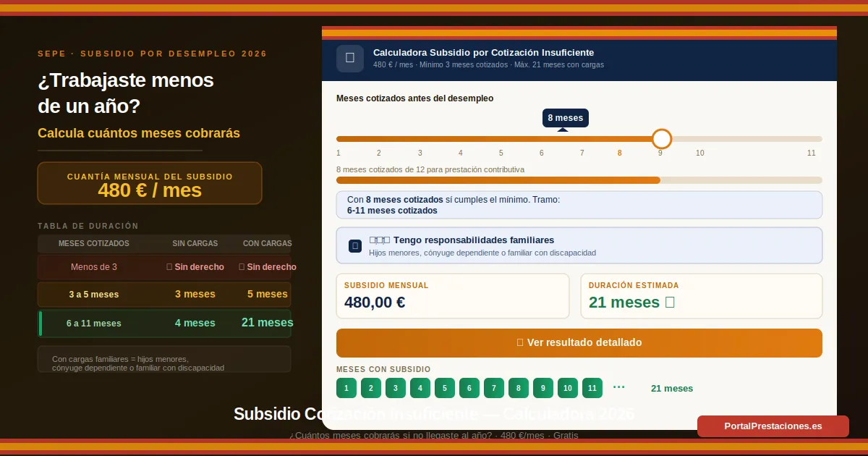Screen dimensions: 868x456
Task: Select tick 3 on months scale
Action: [420, 153]
